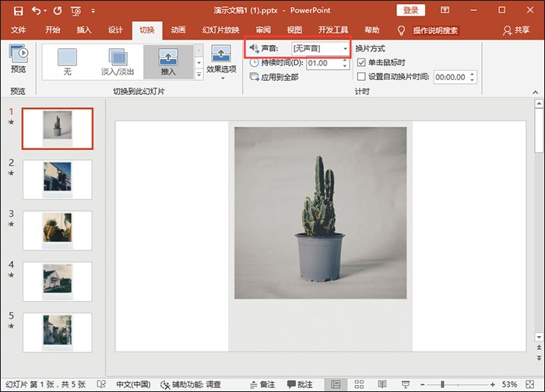Select slide 3 thumbnail

pos(58,229)
